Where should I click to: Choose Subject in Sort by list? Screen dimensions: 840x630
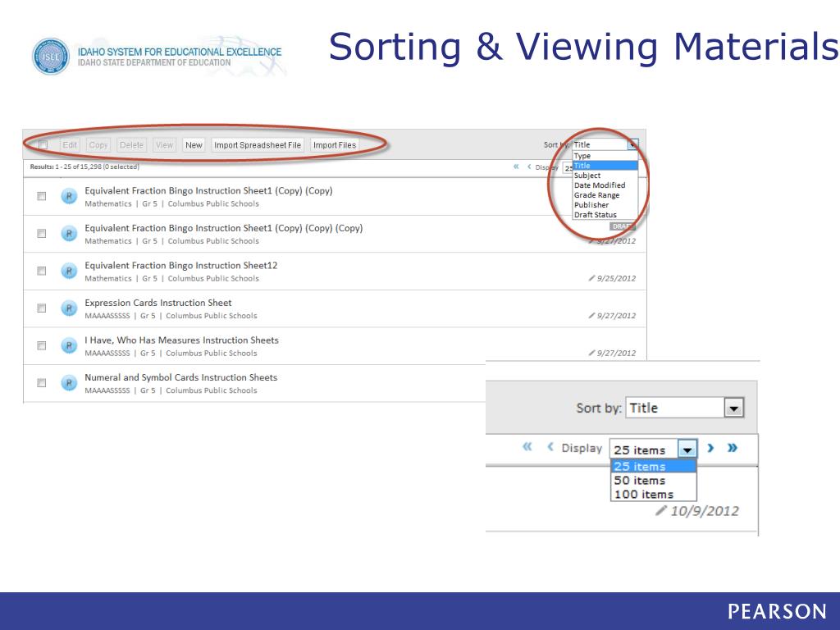pos(605,176)
